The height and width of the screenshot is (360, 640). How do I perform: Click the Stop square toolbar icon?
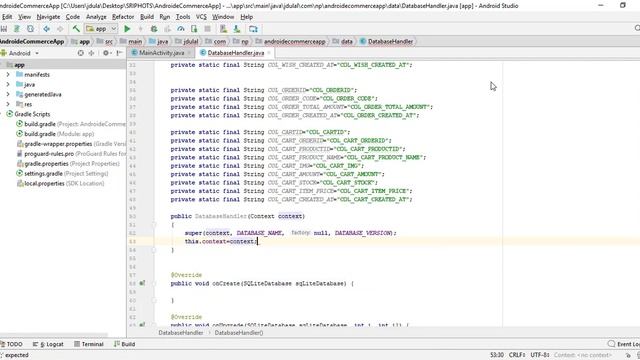pyautogui.click(x=207, y=29)
